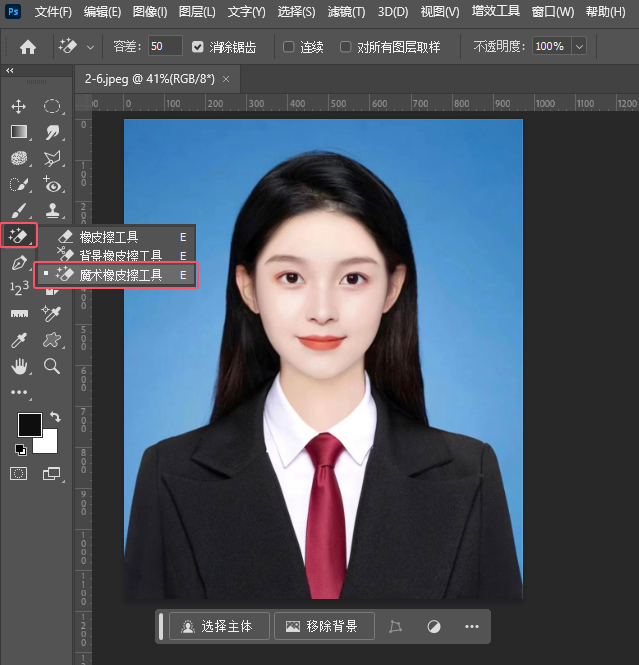This screenshot has height=665, width=639.
Task: Click the Magic Eraser tool in toolbar
Action: click(19, 235)
